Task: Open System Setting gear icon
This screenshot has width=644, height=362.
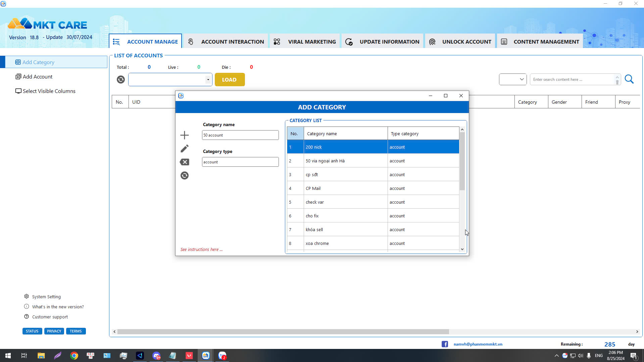Action: pos(27,297)
